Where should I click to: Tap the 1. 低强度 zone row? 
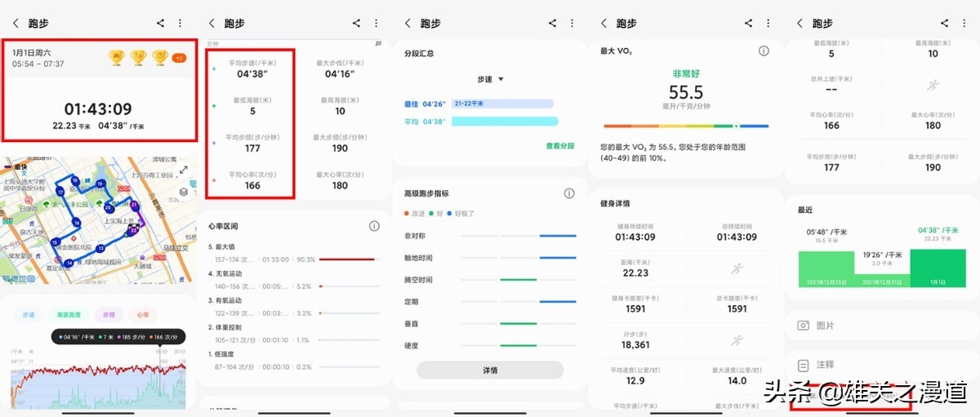click(294, 361)
